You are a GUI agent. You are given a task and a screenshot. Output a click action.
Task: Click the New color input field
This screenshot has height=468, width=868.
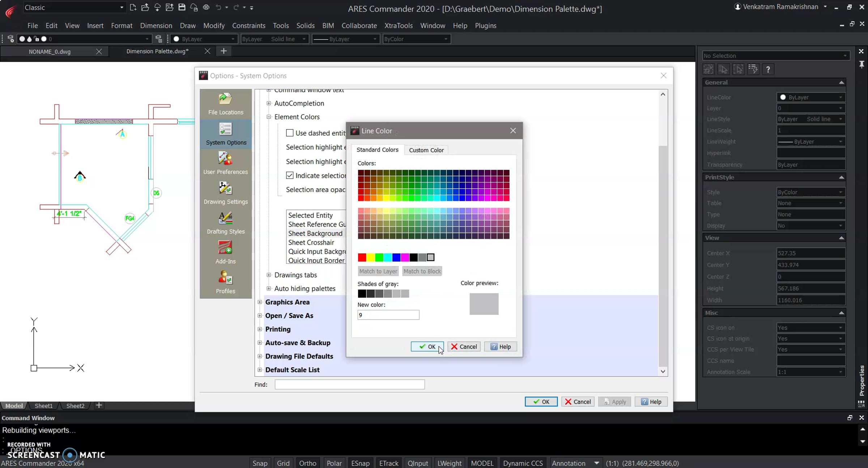tap(388, 315)
